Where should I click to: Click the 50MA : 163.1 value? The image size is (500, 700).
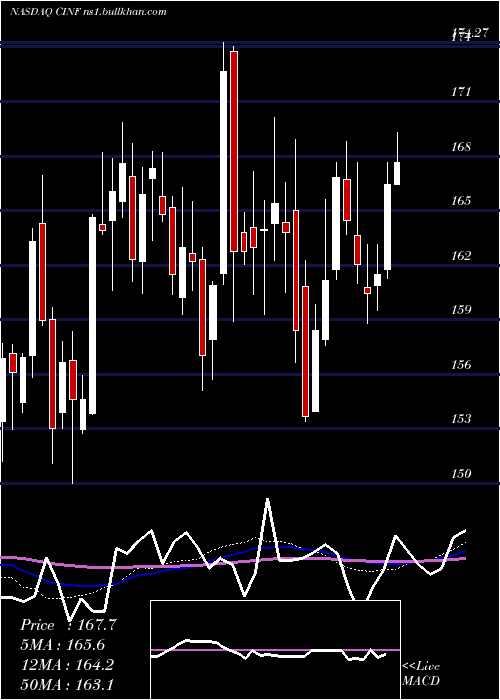[x=68, y=684]
